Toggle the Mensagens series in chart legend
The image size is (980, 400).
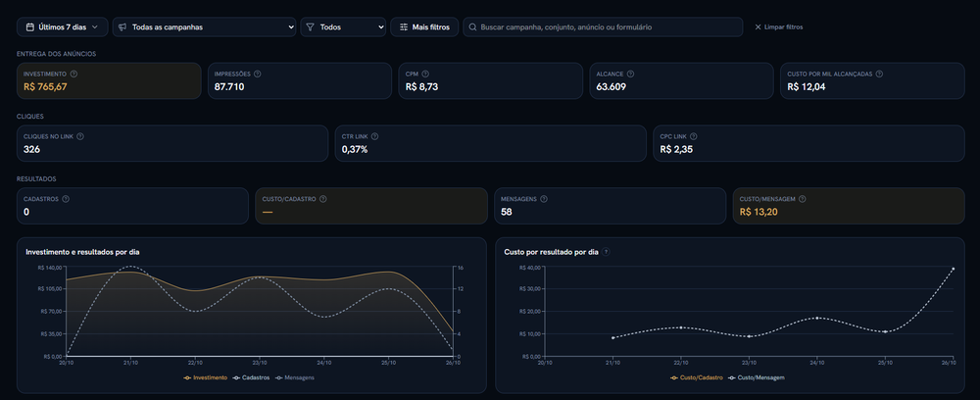point(294,377)
